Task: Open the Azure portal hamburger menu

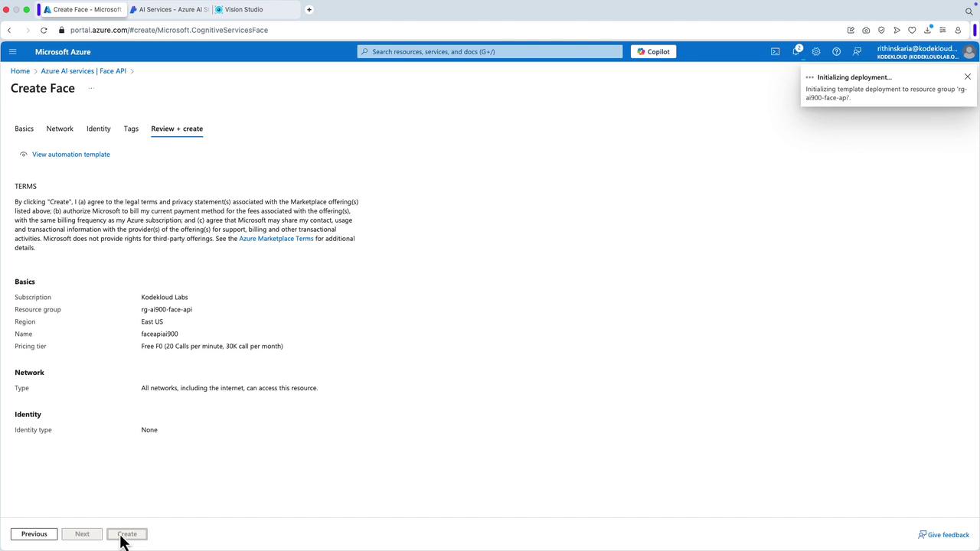Action: [x=12, y=52]
